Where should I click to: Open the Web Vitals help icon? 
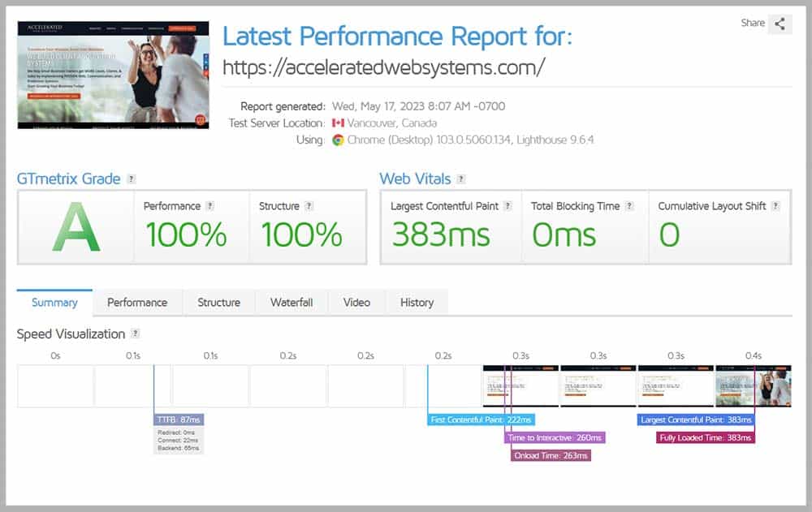coord(461,179)
